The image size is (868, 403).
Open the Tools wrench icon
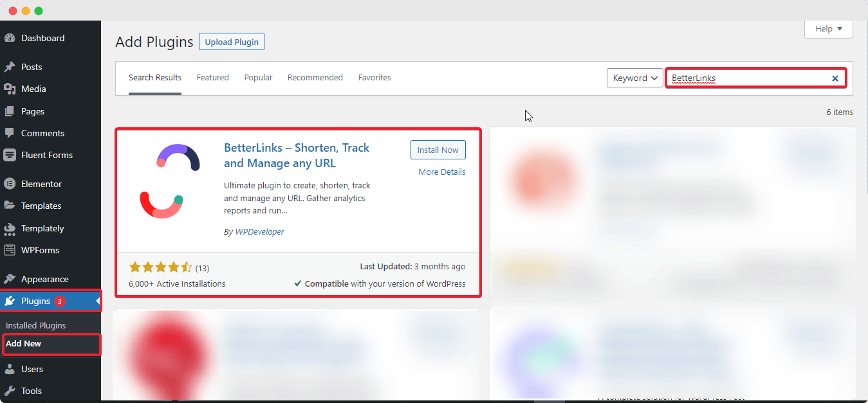click(10, 391)
